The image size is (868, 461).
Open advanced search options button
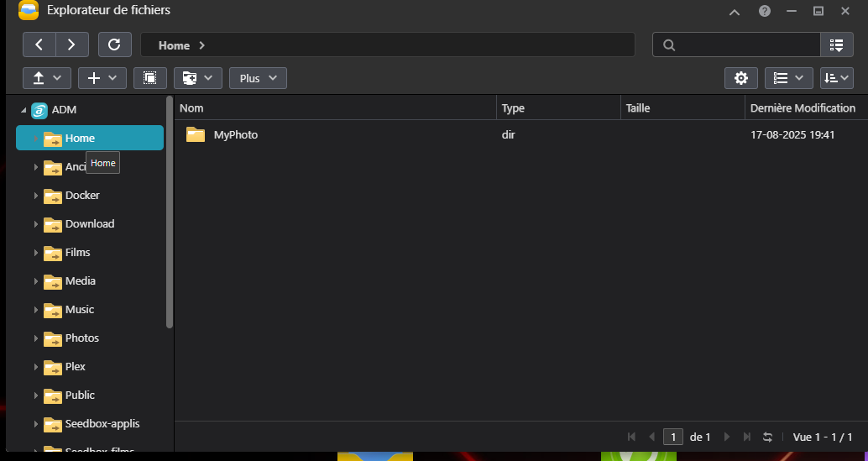[836, 45]
